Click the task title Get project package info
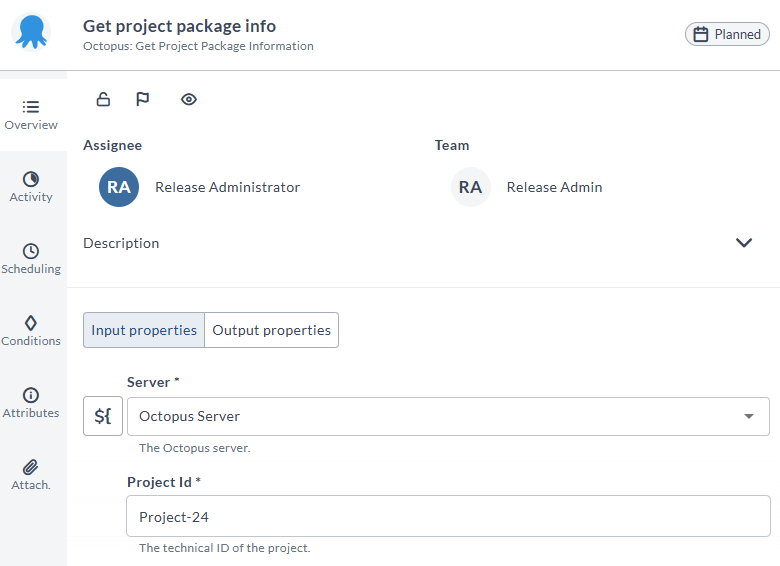This screenshot has width=780, height=566. (179, 26)
